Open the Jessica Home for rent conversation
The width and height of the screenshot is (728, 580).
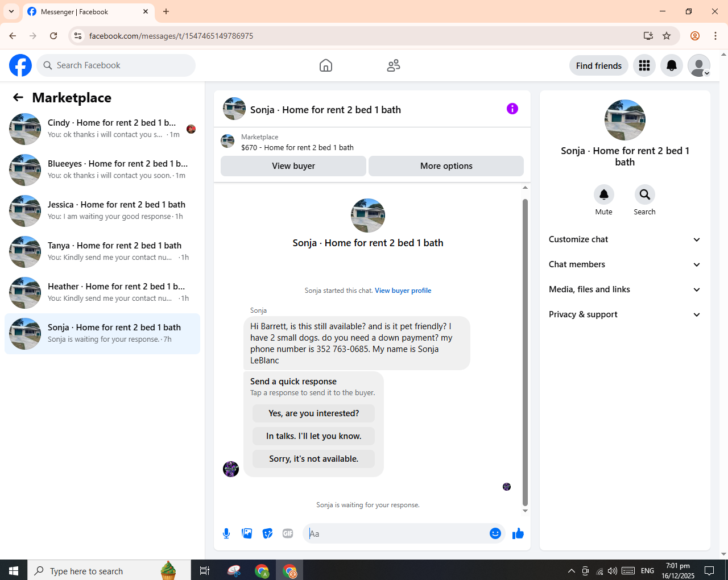pyautogui.click(x=102, y=210)
